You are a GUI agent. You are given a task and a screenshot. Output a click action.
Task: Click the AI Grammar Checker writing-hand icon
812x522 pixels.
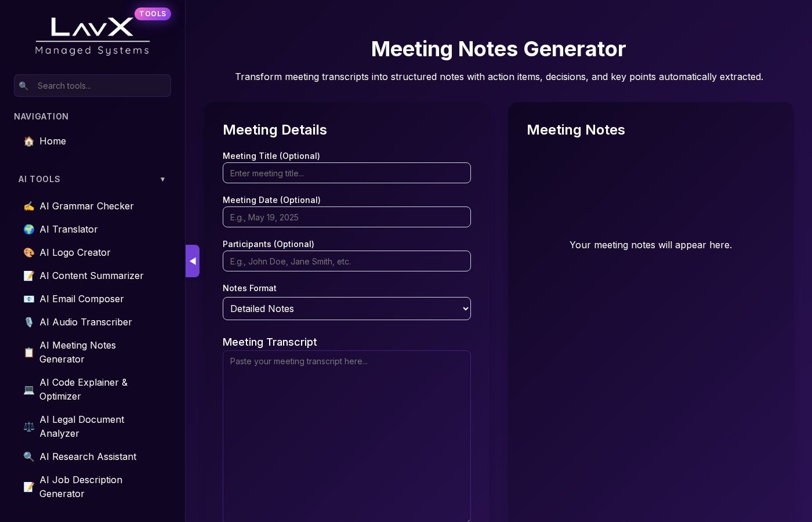(28, 206)
